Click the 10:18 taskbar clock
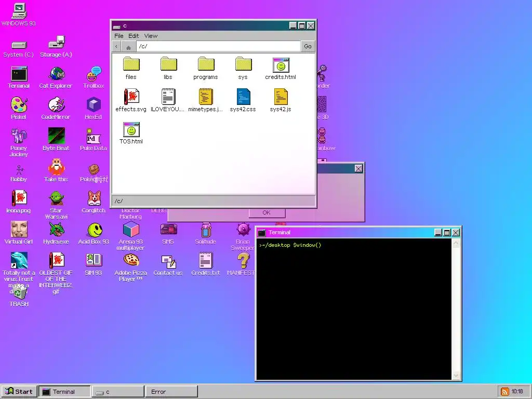This screenshot has height=399, width=532. [517, 392]
